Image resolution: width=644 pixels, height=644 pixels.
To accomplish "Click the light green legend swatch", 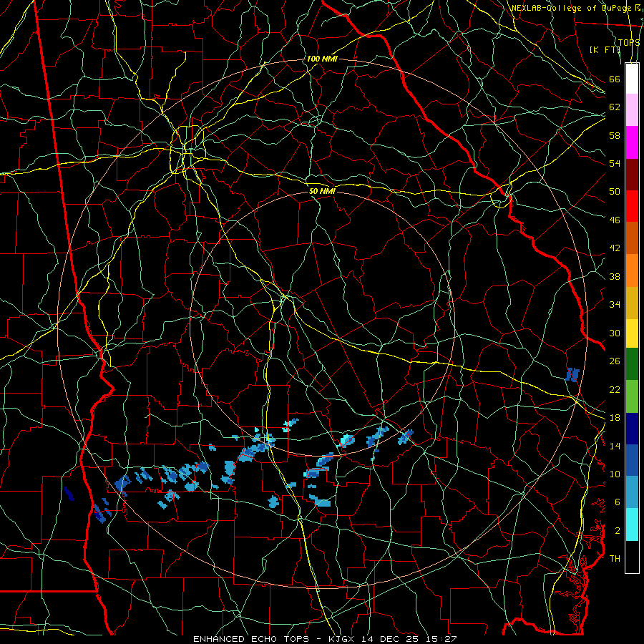I will click(x=632, y=396).
